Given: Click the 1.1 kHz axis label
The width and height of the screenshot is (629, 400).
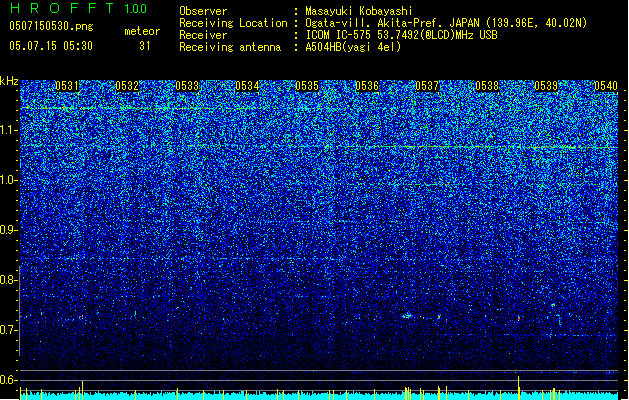Looking at the screenshot, I should 9,130.
